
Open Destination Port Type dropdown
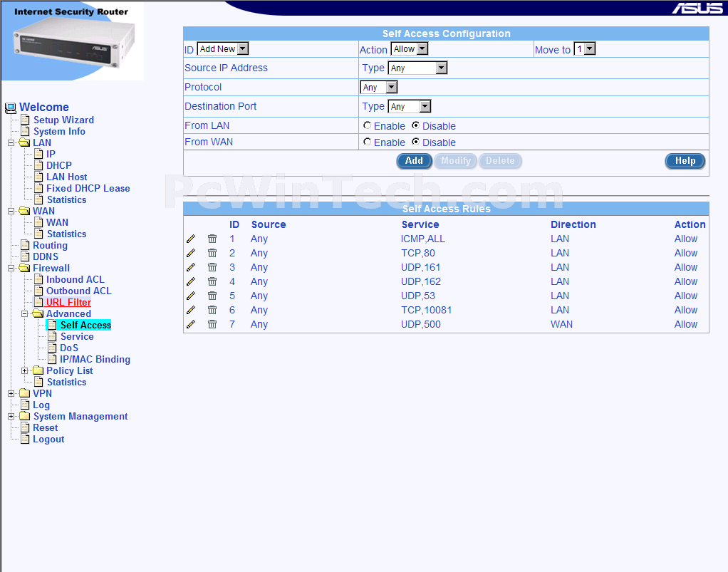tap(410, 106)
